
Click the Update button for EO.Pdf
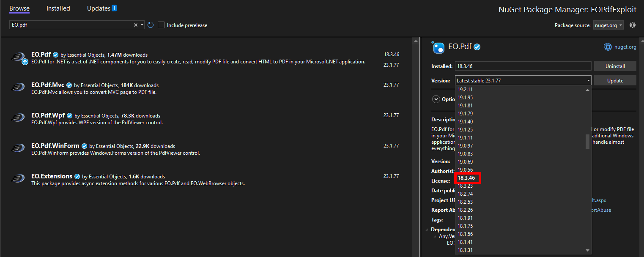[x=615, y=80]
